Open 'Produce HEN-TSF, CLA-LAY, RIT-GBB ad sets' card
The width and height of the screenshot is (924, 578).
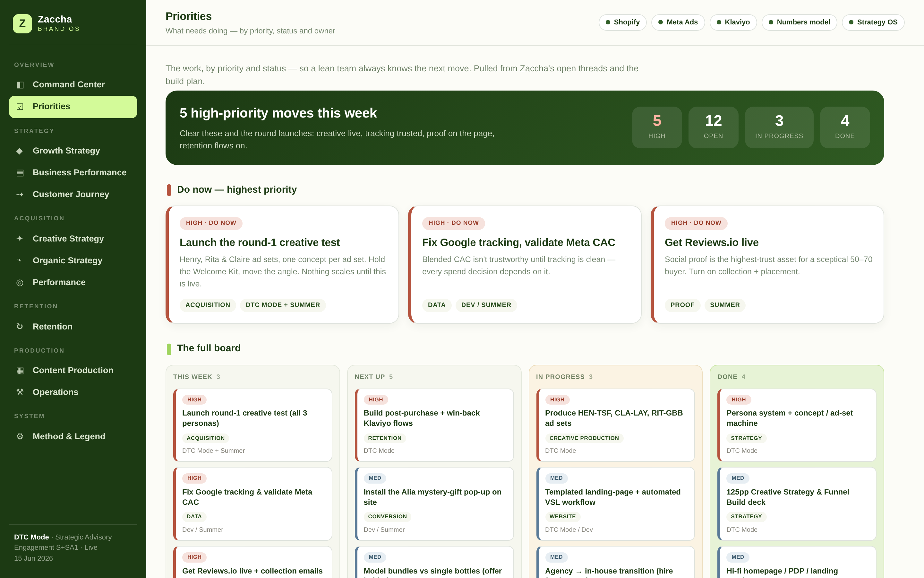(x=615, y=425)
